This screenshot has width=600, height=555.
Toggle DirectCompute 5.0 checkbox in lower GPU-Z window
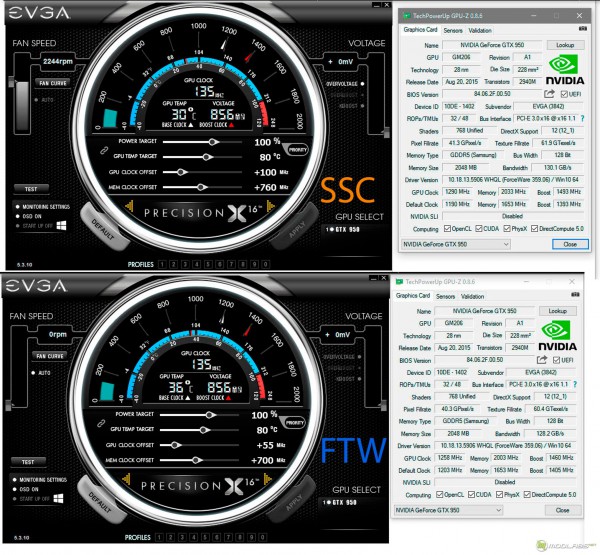click(x=527, y=495)
